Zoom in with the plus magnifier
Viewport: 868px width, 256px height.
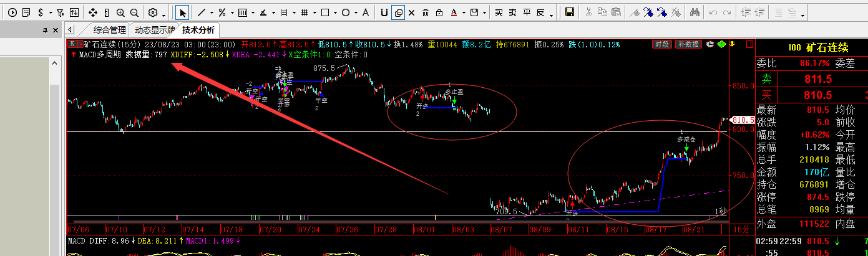click(120, 12)
